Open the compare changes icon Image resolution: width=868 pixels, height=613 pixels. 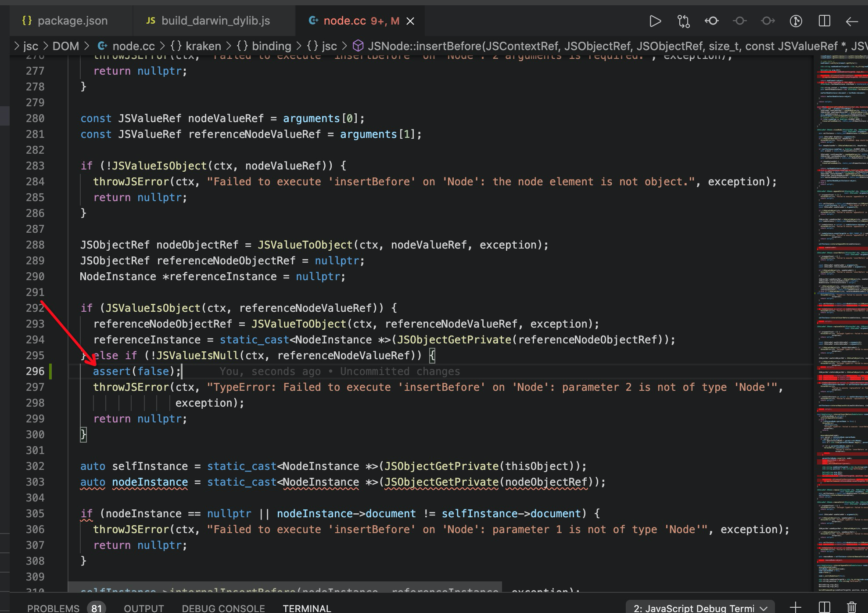tap(683, 21)
